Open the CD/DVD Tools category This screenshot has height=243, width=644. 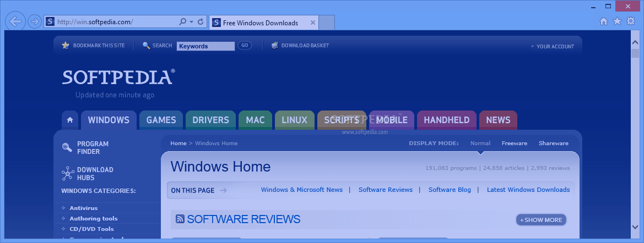pyautogui.click(x=91, y=229)
